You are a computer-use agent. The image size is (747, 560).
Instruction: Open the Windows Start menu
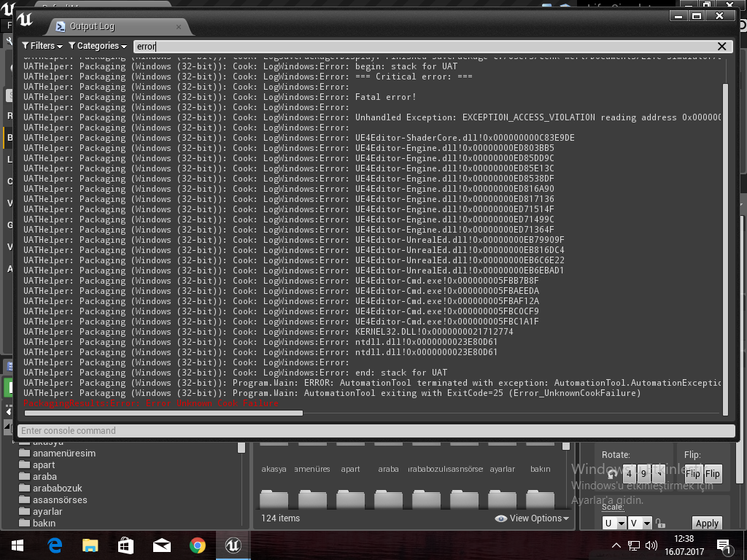coord(18,545)
